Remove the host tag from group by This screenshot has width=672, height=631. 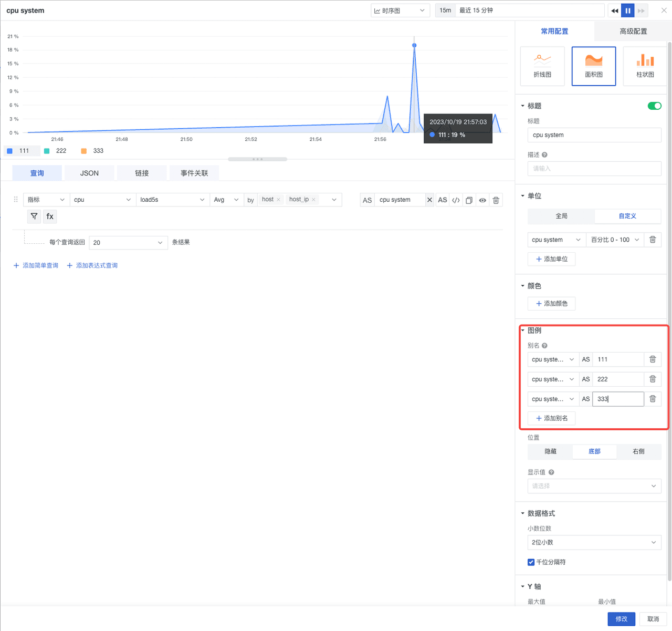point(278,200)
